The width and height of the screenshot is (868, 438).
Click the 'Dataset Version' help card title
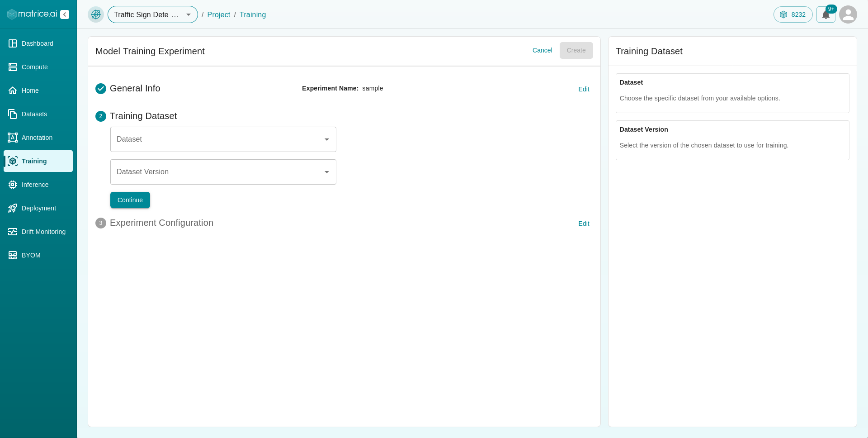click(x=644, y=129)
